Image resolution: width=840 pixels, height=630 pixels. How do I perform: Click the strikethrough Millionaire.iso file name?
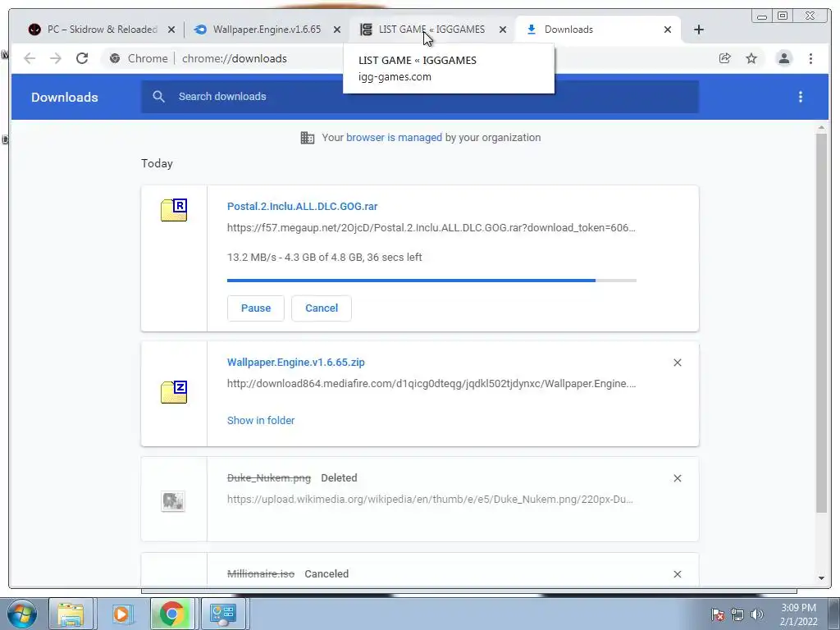click(261, 573)
